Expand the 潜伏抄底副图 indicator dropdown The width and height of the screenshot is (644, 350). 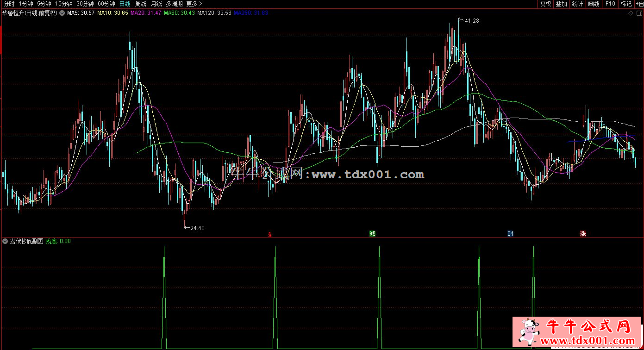[5, 241]
